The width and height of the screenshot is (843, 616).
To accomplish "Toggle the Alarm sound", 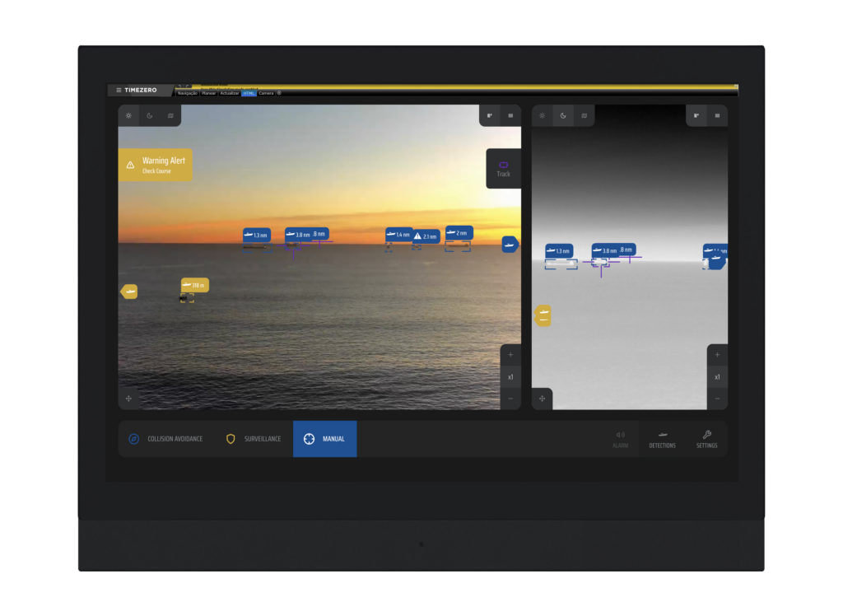I will [621, 439].
